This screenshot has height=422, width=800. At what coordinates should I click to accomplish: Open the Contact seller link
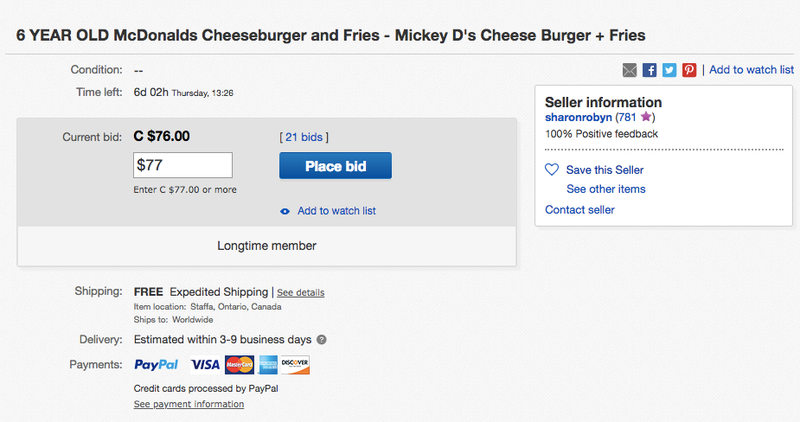pyautogui.click(x=580, y=210)
